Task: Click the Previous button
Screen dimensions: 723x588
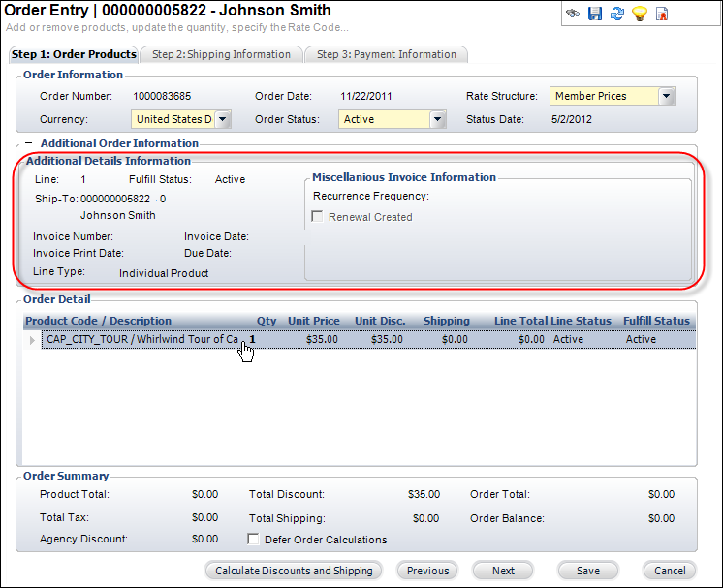Action: (427, 571)
